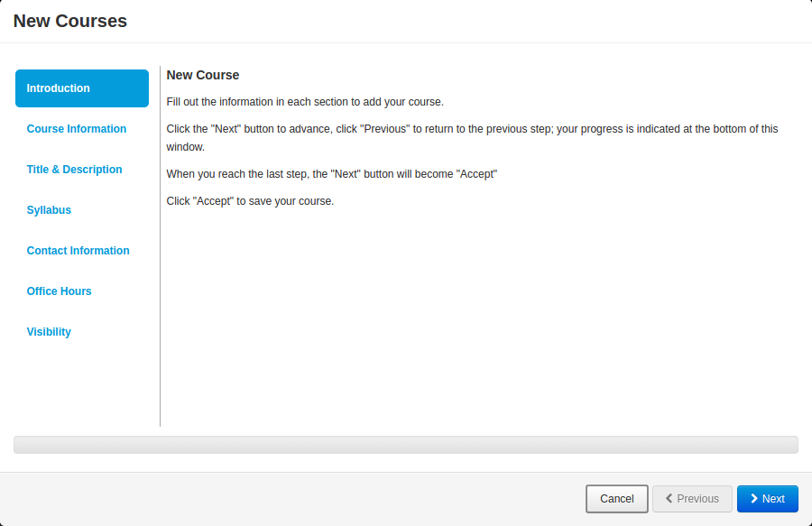Click the wizard progress bar
Viewport: 812px width, 526px height.
point(405,445)
